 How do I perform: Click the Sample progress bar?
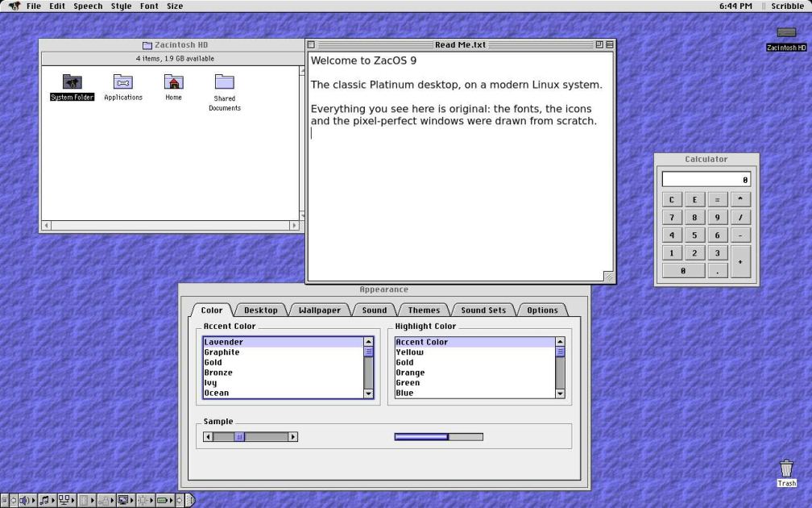[x=438, y=437]
